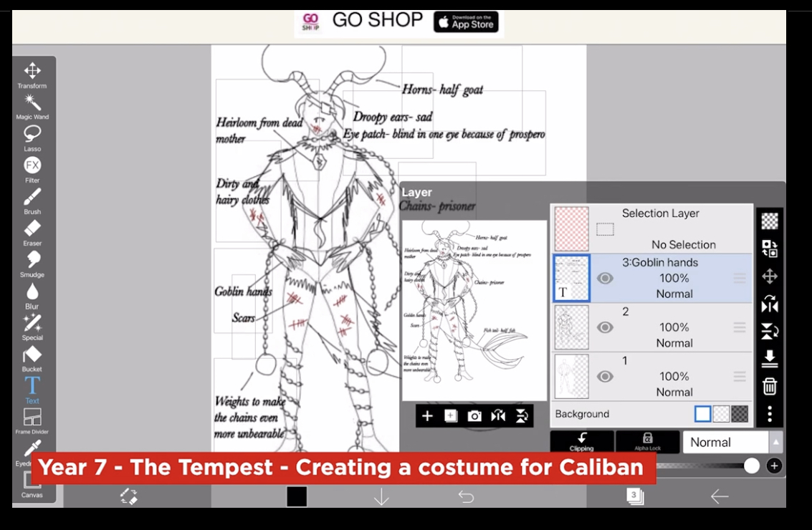The image size is (812, 530).
Task: Select the Lasso tool
Action: [x=32, y=139]
